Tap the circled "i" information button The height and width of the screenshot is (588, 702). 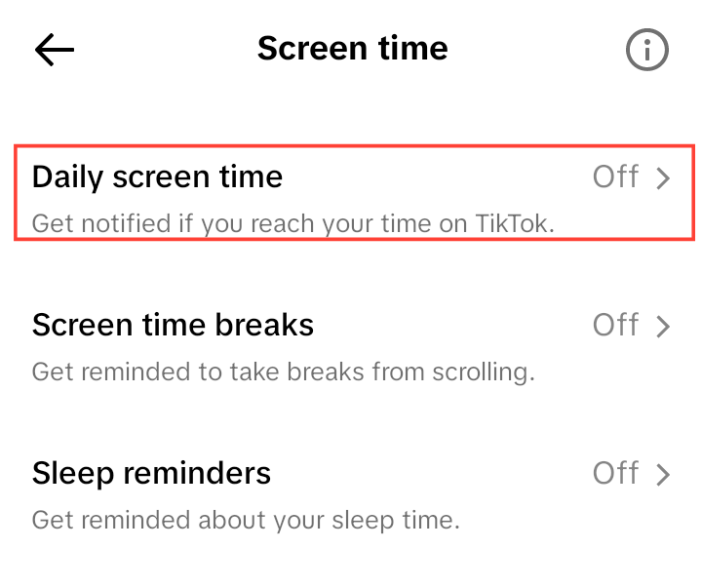646,51
